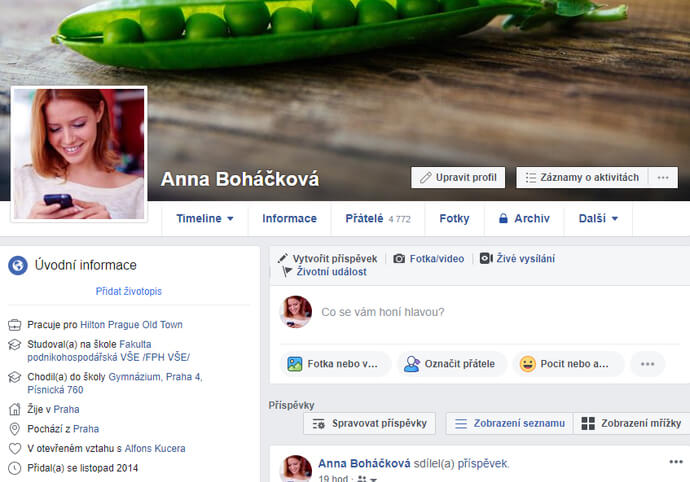This screenshot has width=690, height=482.
Task: Switch to Zobrazení mřížky grid view
Action: tap(631, 423)
